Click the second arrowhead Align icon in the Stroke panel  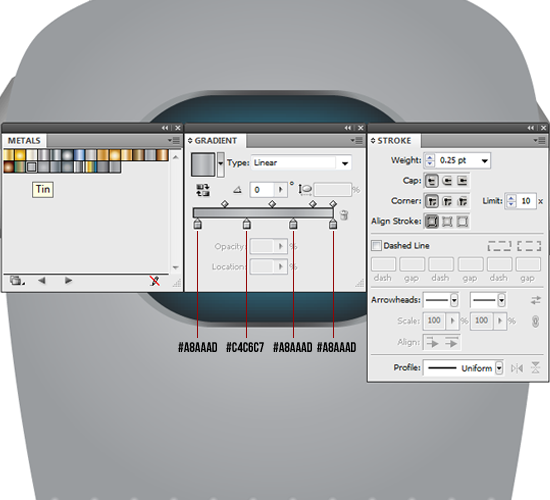click(451, 342)
